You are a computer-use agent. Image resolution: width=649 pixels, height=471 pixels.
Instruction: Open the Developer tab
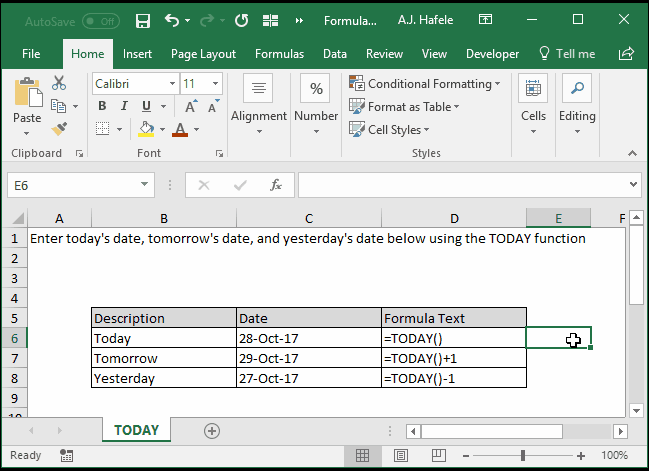492,54
